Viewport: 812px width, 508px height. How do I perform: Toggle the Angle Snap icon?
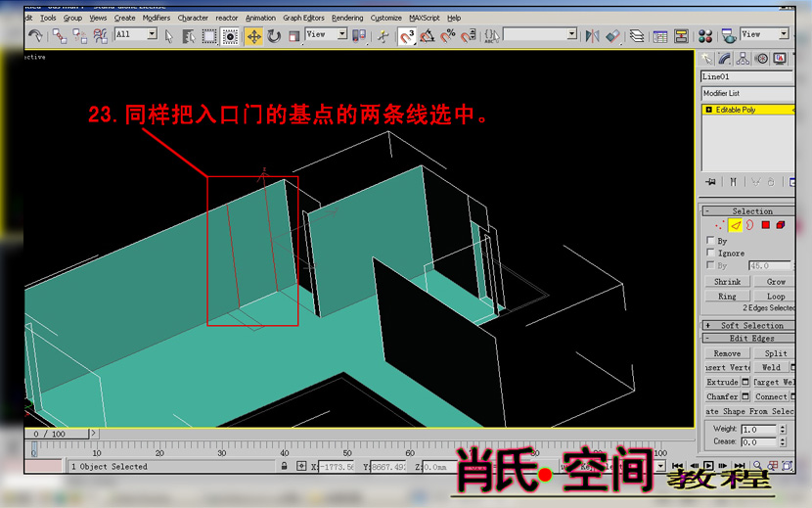[428, 36]
